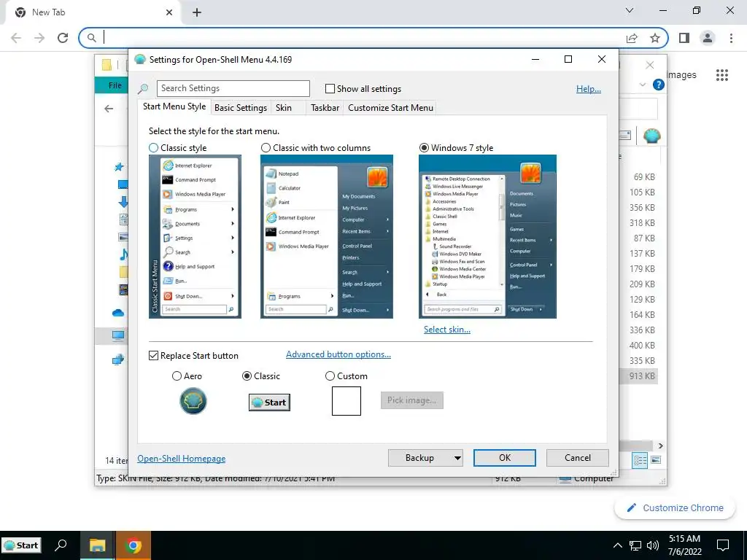The height and width of the screenshot is (560, 747).
Task: Open the Backup dropdown arrow
Action: pyautogui.click(x=457, y=458)
